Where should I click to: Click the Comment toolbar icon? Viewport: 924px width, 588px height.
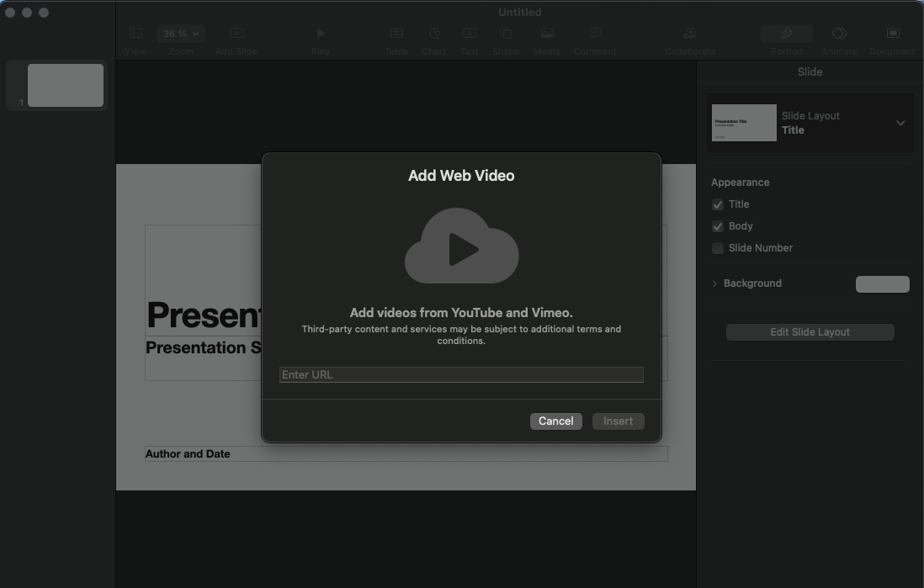(595, 34)
